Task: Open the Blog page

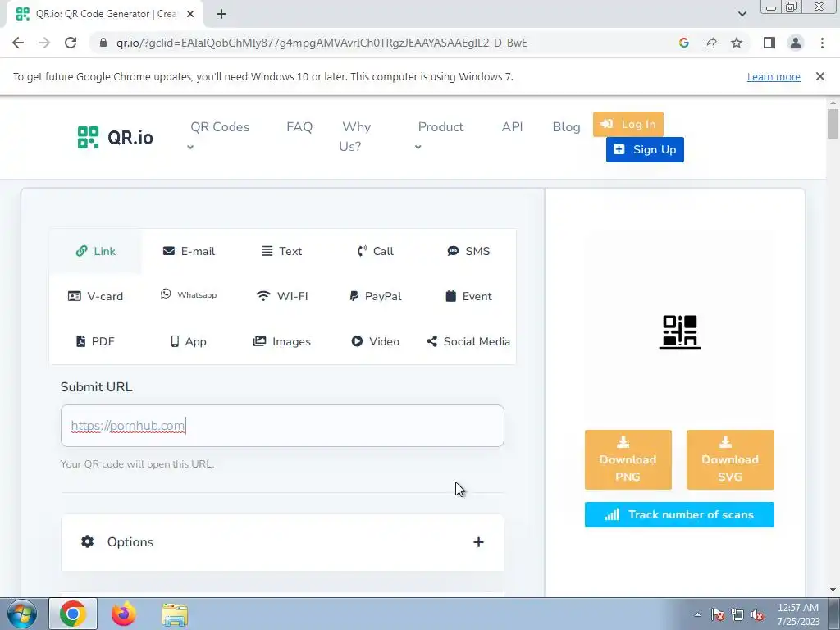Action: [566, 127]
